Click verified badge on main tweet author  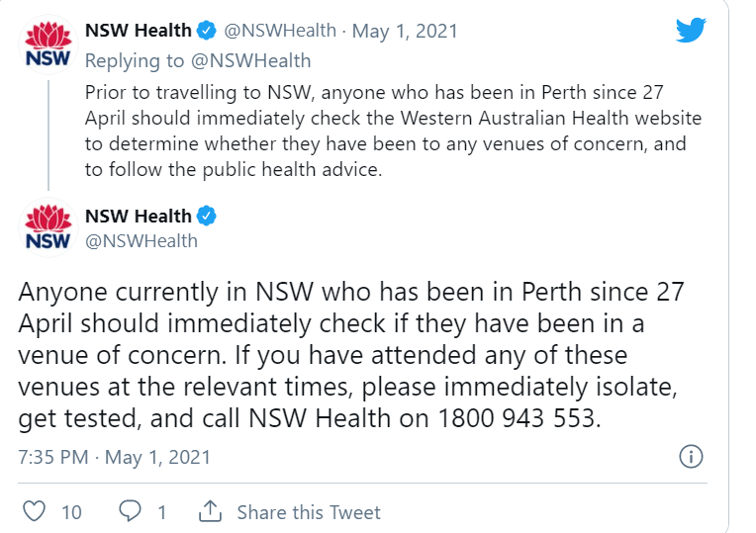207,216
